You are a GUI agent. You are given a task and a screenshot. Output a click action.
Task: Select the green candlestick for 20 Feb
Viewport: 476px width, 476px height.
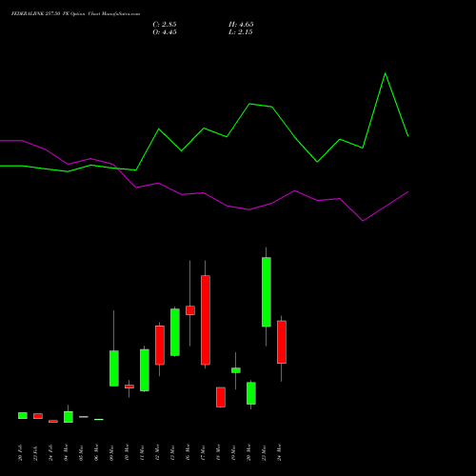23,415
